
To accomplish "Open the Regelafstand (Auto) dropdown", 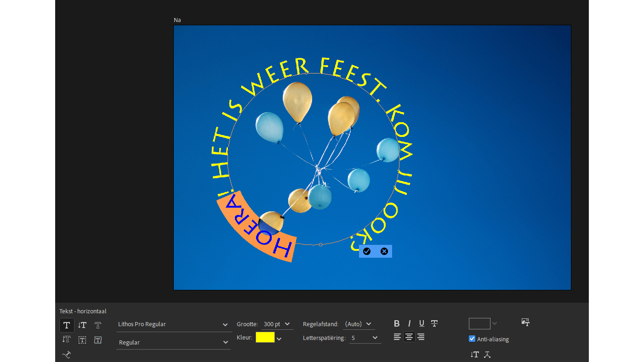I will coord(369,324).
